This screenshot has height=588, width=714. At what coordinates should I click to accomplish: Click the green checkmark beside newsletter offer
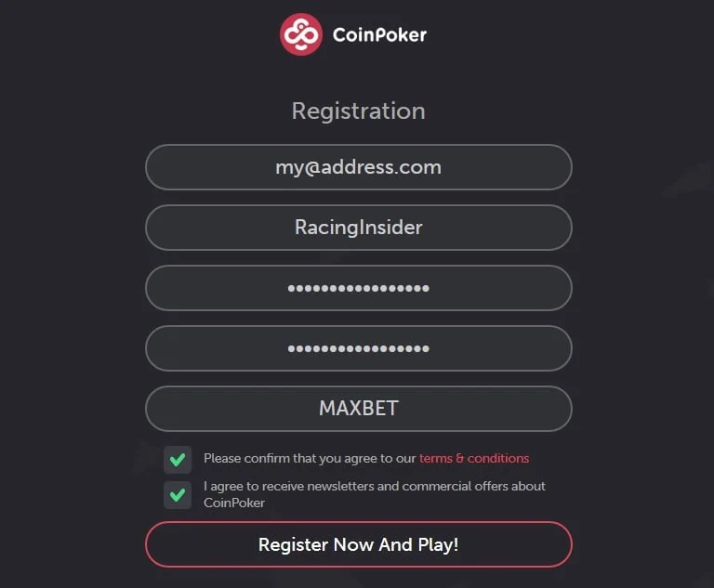coord(177,494)
